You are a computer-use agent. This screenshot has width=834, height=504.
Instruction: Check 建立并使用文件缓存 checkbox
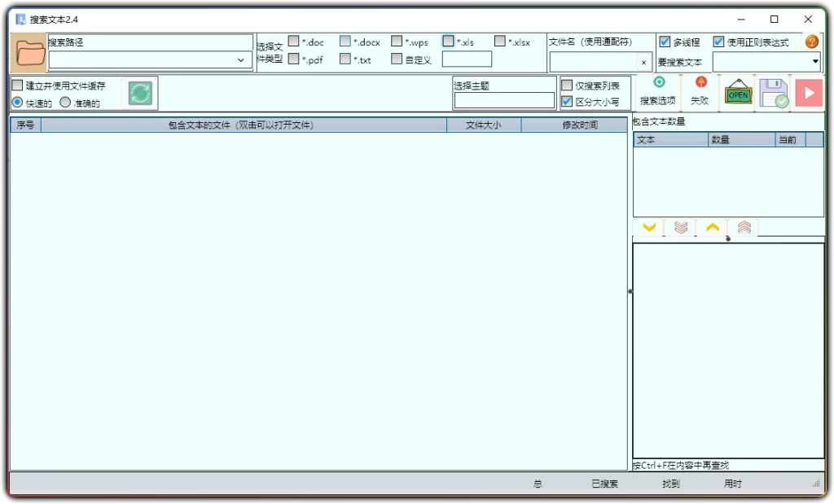point(18,85)
